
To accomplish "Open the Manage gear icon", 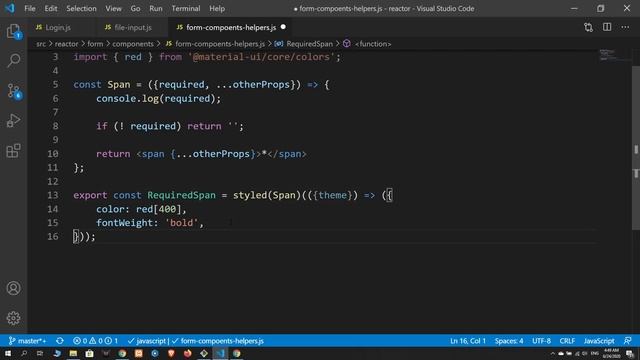I will 13,318.
